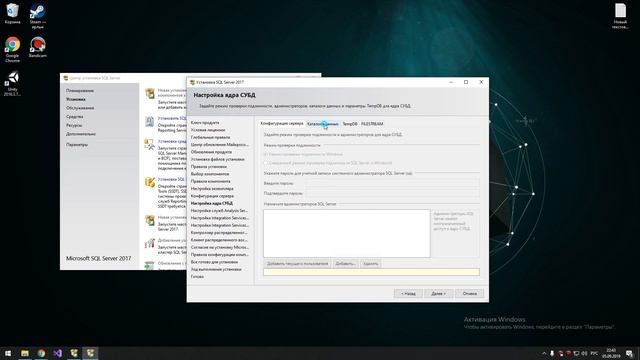
Task: Select the Google Chrome desktop icon
Action: 12,49
